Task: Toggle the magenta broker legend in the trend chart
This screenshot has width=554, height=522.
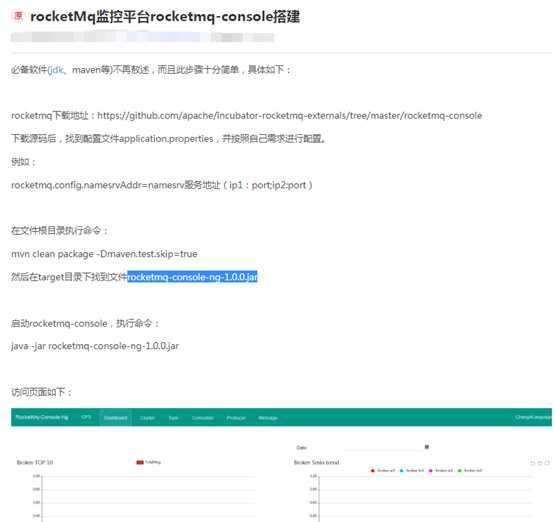Action: (x=441, y=470)
